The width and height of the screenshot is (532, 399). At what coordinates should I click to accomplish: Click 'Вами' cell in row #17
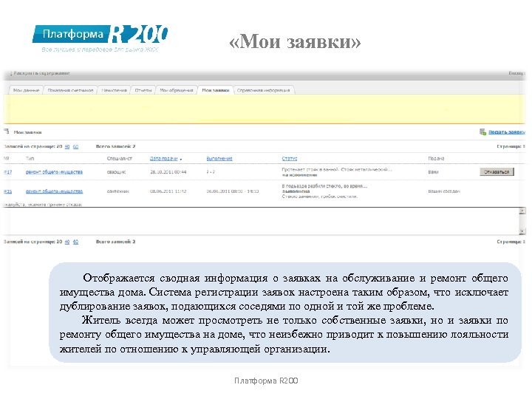point(433,172)
